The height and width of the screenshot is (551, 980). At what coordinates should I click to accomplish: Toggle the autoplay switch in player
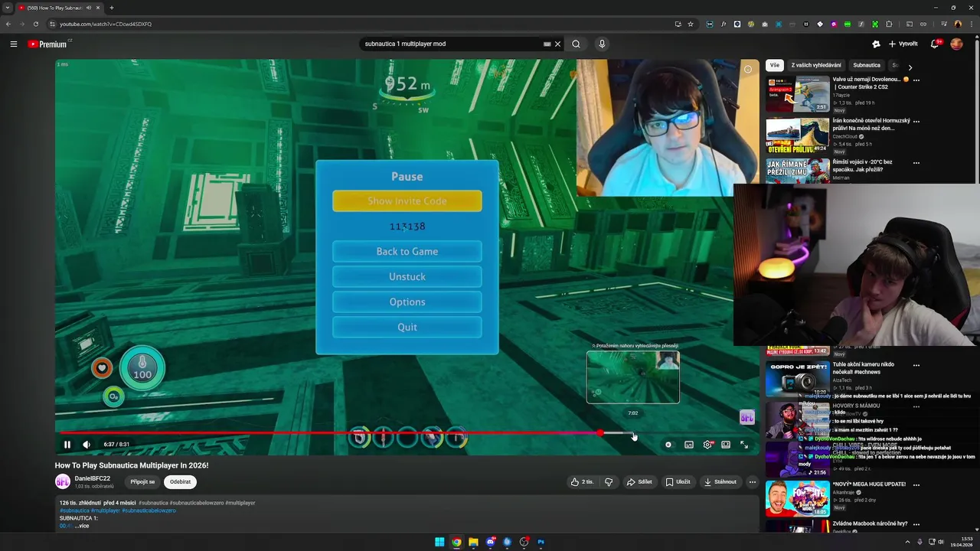(668, 445)
